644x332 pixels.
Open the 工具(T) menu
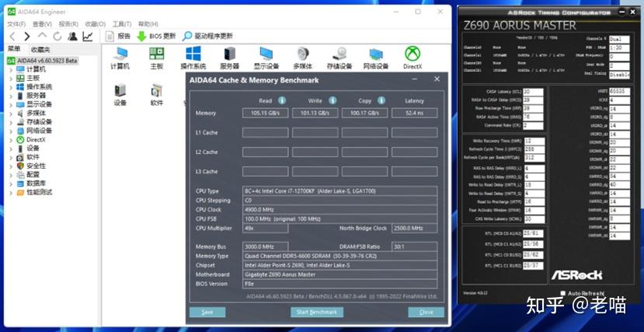(x=122, y=24)
